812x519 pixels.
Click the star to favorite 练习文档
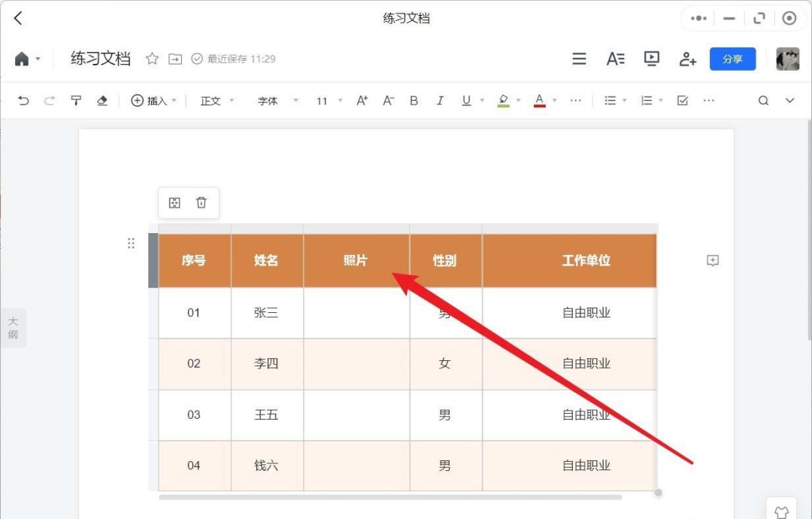(151, 58)
